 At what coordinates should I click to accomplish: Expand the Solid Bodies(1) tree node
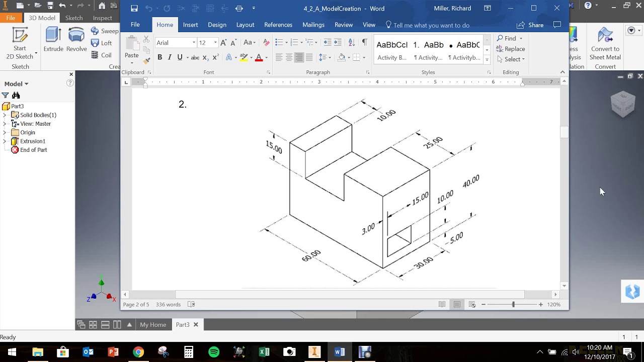pyautogui.click(x=5, y=115)
